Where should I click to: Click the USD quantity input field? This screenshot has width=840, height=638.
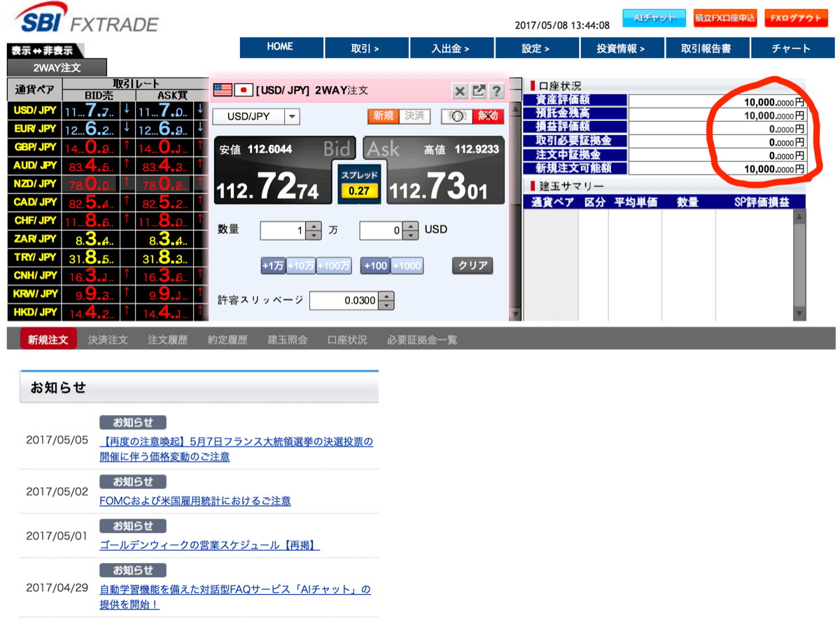pos(382,230)
